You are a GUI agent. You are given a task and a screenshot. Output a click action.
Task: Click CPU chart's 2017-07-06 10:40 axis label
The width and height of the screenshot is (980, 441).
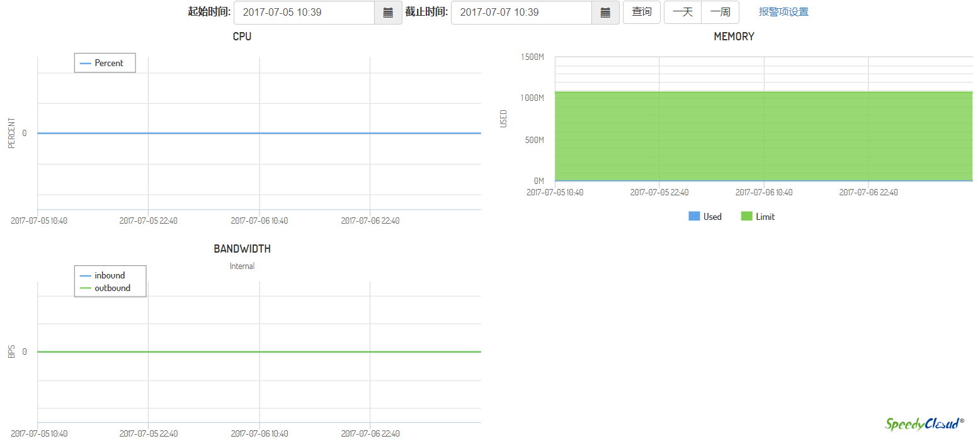coord(259,221)
